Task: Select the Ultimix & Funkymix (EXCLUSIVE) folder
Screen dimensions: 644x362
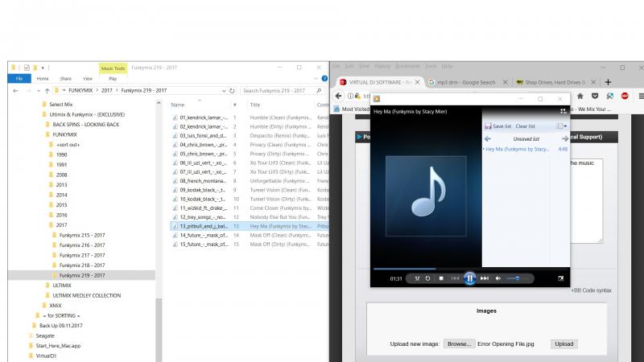Action: click(87, 114)
